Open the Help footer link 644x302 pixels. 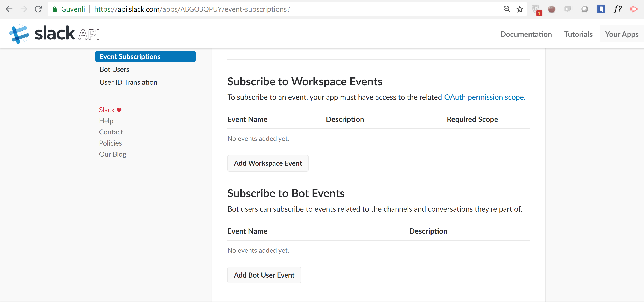[106, 121]
